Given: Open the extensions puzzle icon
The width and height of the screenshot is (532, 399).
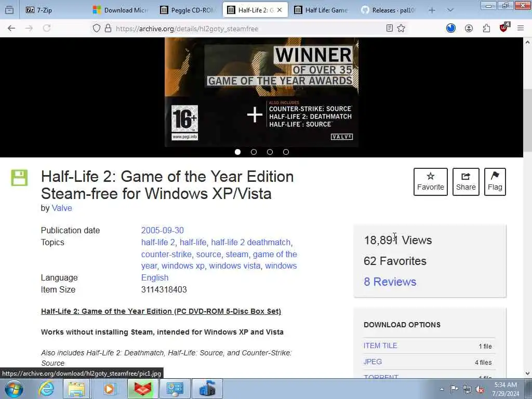Looking at the screenshot, I should pyautogui.click(x=486, y=29).
